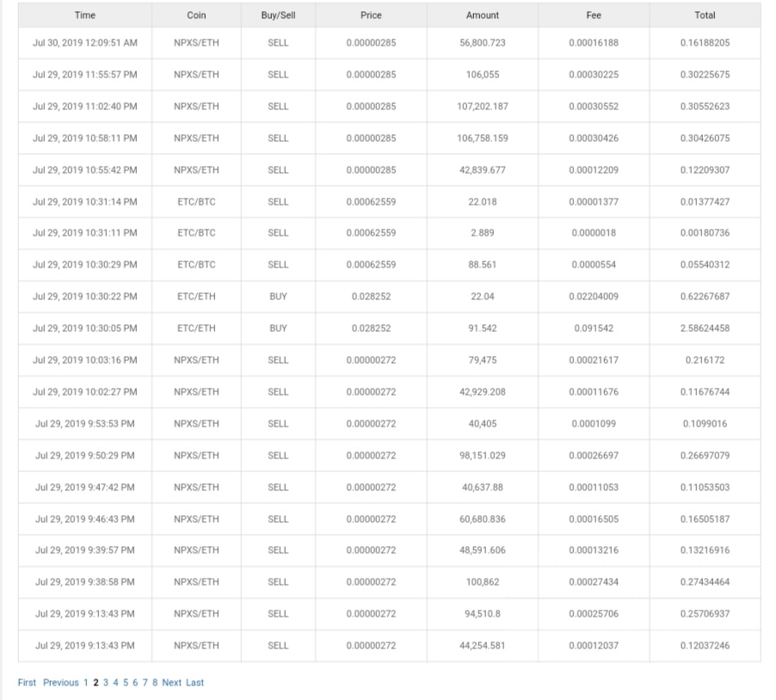Select time Jul 29, 2019 10:30:29 PM
Viewport: 776px width, 700px height.
[84, 265]
